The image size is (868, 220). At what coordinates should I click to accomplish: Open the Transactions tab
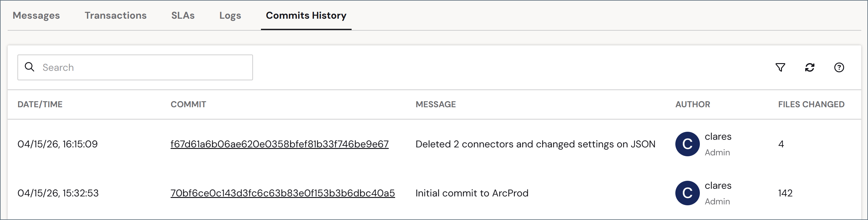pyautogui.click(x=115, y=16)
